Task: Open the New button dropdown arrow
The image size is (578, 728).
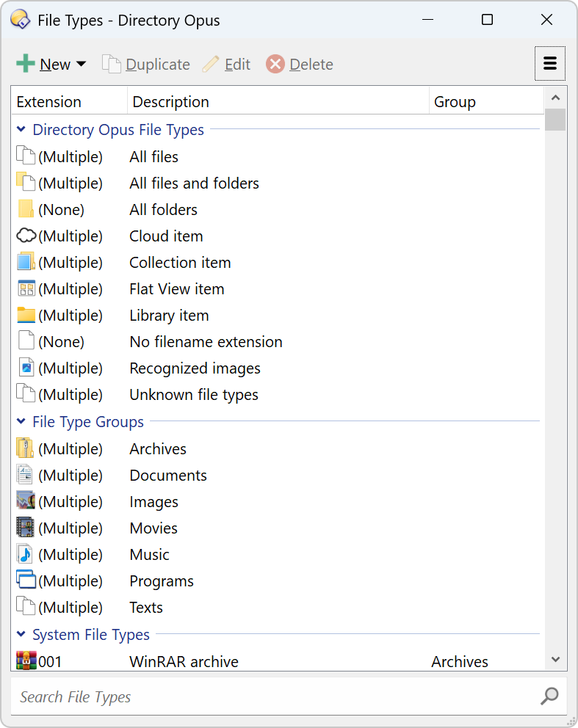Action: [x=81, y=65]
